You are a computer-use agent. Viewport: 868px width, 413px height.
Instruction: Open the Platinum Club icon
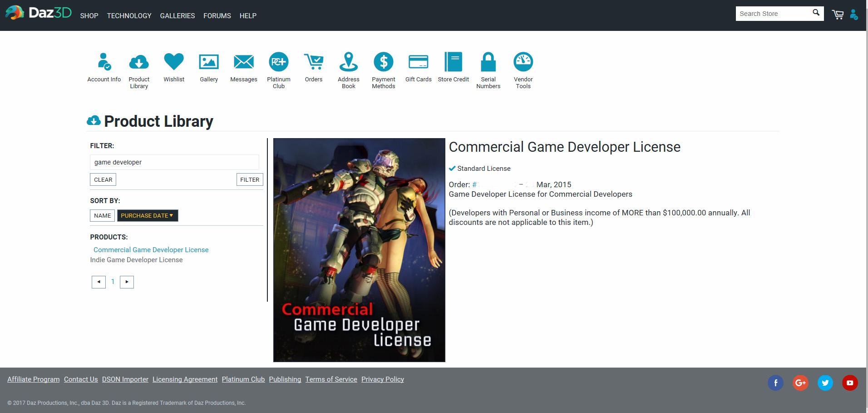click(x=279, y=62)
